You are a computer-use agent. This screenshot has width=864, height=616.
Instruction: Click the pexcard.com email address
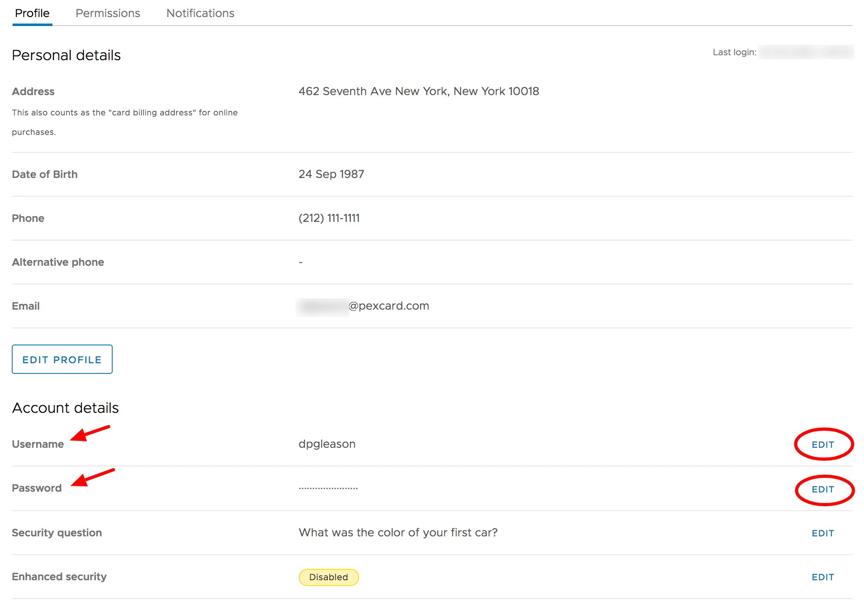pyautogui.click(x=388, y=306)
